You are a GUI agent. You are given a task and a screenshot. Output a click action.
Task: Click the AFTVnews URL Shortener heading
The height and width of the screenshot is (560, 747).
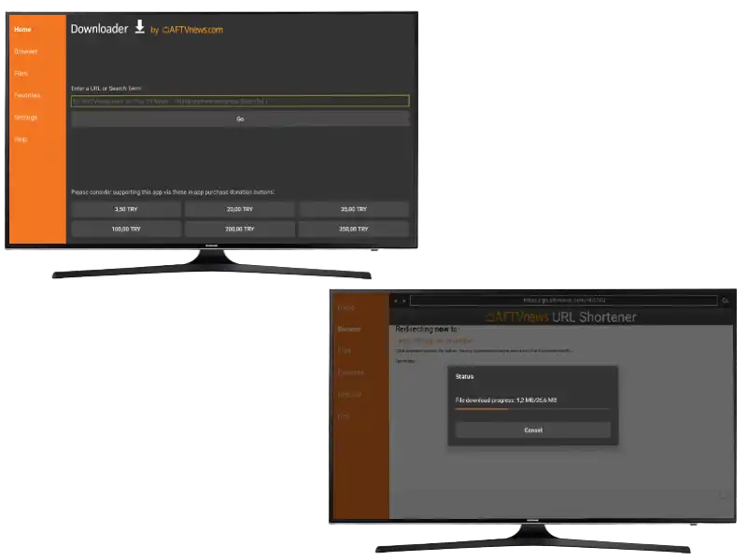[561, 317]
